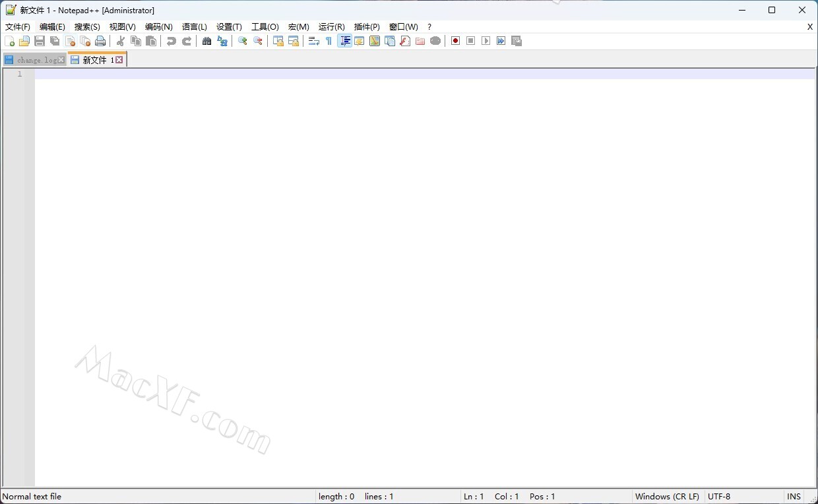Toggle synchronized horizontal scrolling icon

(x=294, y=41)
